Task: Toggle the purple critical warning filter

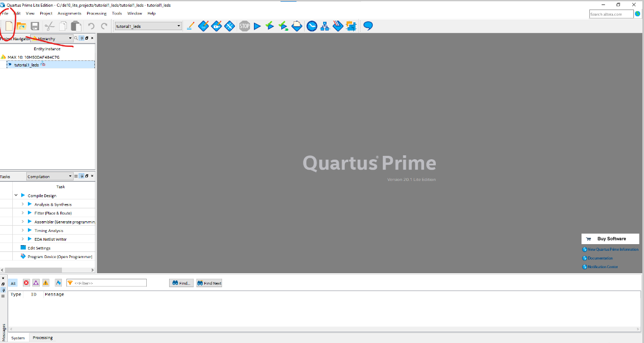Action: click(x=36, y=283)
